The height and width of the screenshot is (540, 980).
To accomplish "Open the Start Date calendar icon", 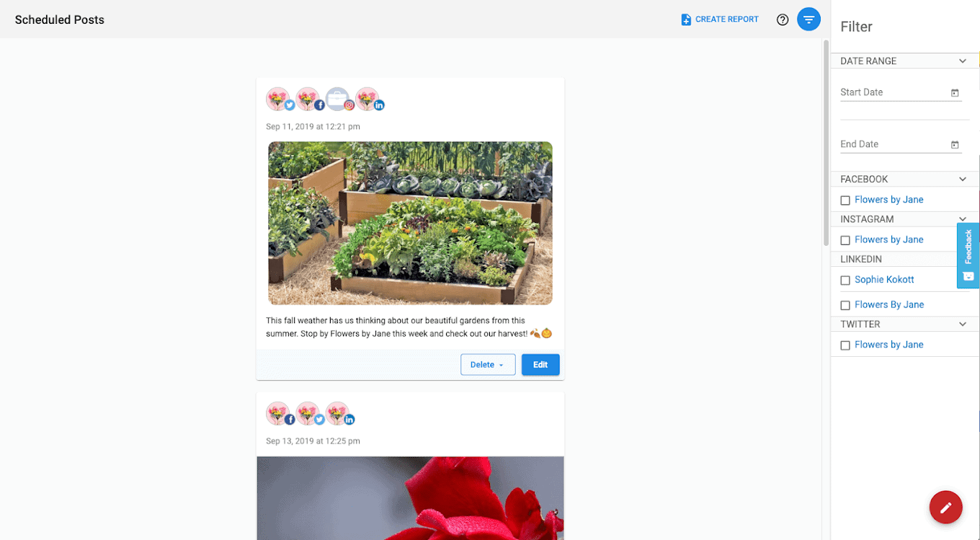I will [x=955, y=93].
